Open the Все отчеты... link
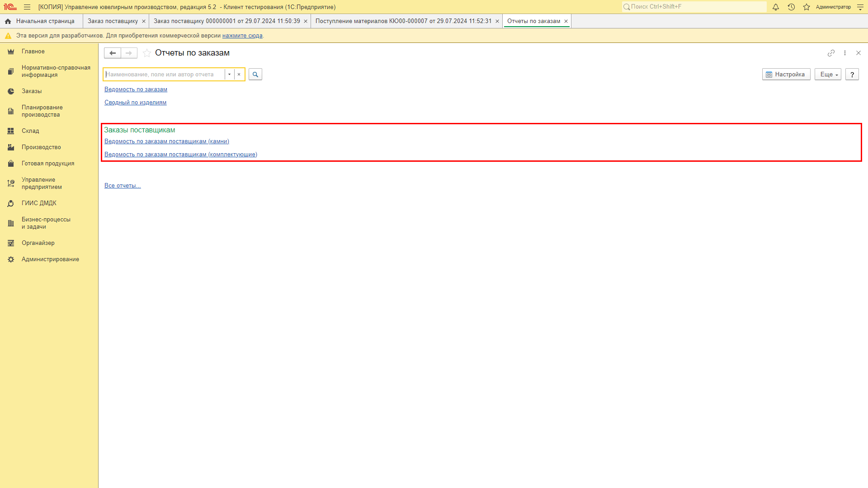 [x=123, y=186]
